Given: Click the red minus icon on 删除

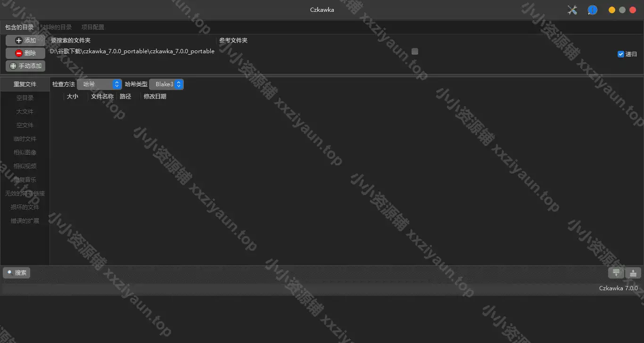Looking at the screenshot, I should [x=19, y=53].
